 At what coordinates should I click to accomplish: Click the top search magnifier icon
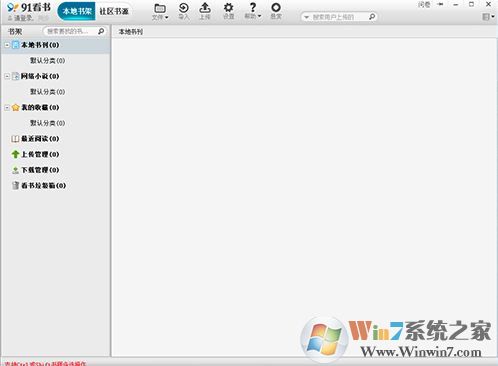(372, 16)
